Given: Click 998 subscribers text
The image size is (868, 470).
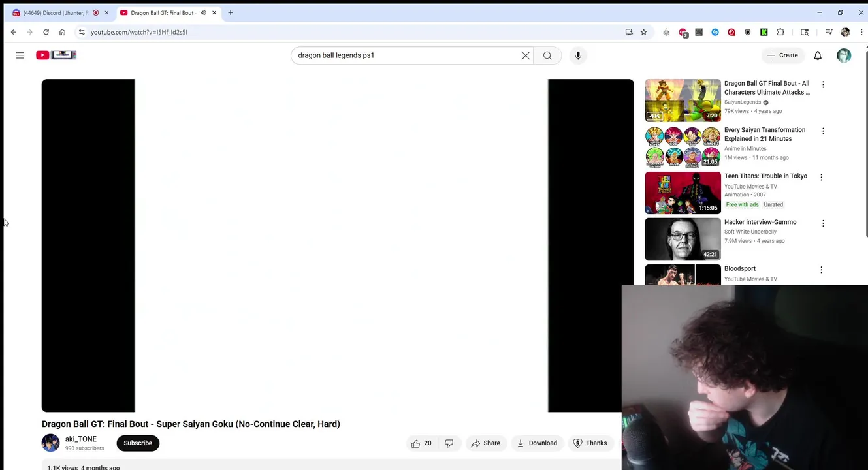Looking at the screenshot, I should pos(84,449).
